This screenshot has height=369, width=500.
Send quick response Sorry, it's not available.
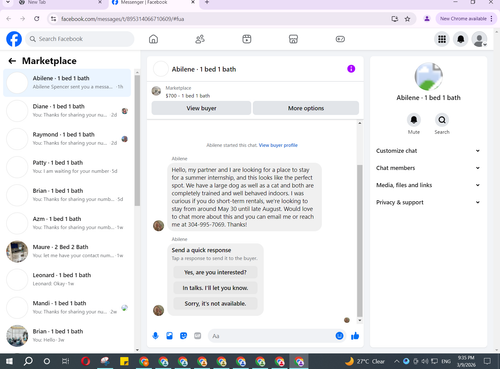(215, 304)
